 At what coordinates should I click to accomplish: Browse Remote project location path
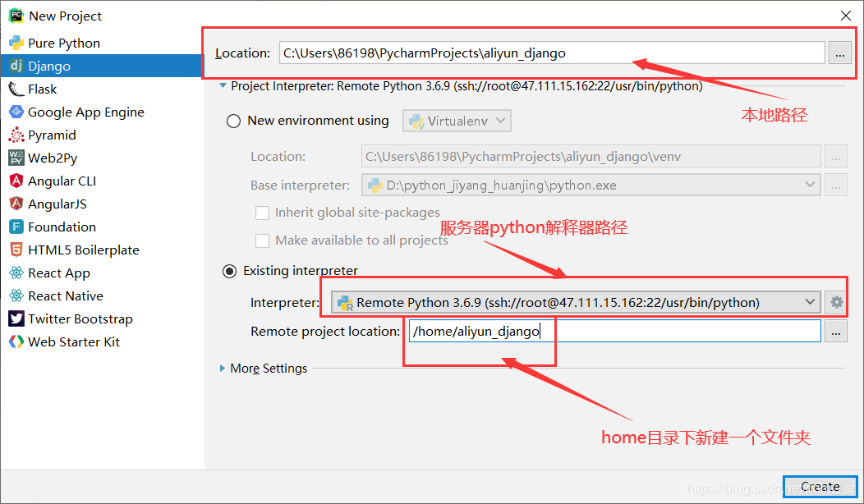point(836,332)
